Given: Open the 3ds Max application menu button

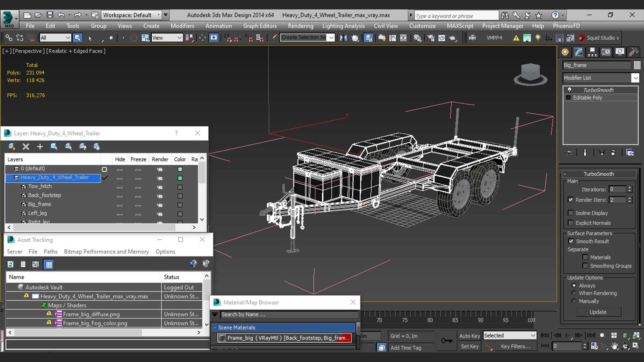Looking at the screenshot, I should coord(9,19).
